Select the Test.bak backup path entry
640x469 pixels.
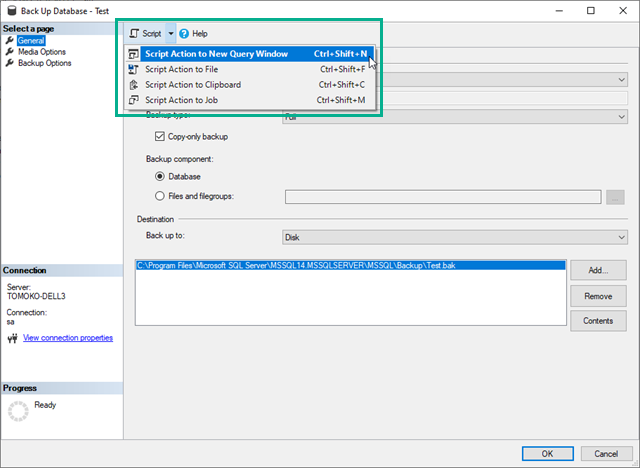[350, 265]
